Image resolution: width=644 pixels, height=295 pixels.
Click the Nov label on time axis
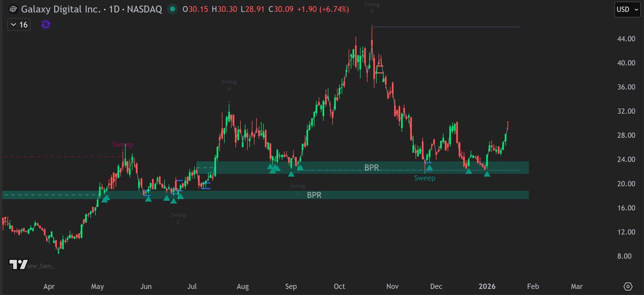393,286
